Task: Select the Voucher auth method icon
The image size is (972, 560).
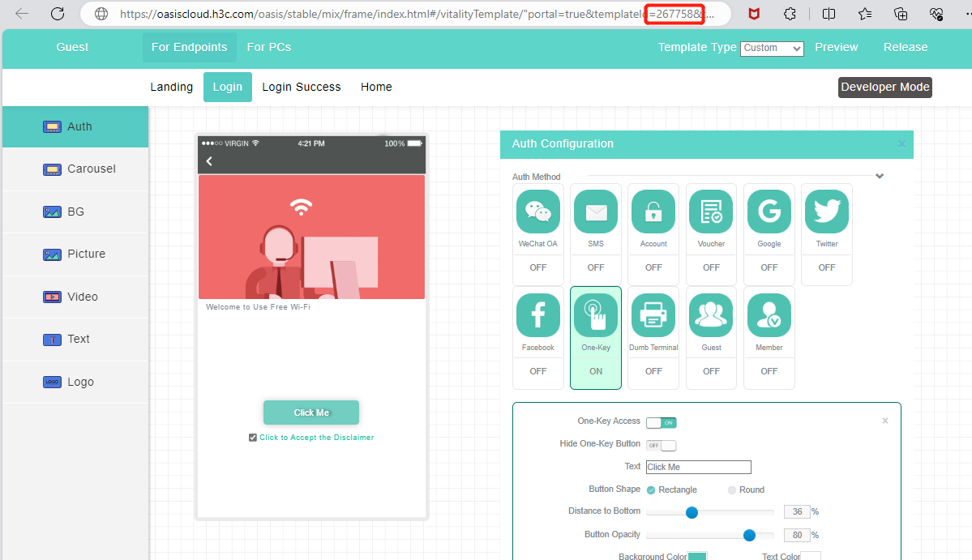Action: 711,212
